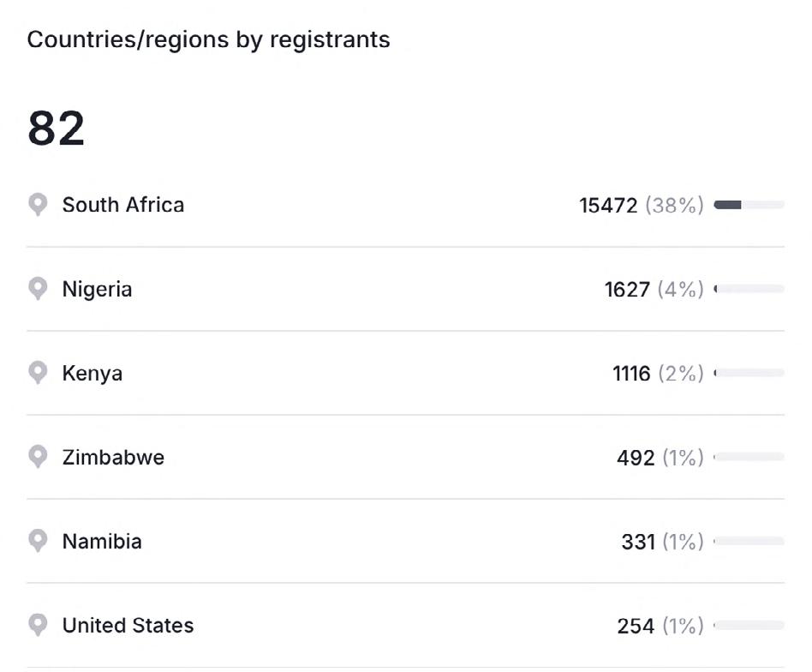Screen dimensions: 812x672
Task: Click Nigeria's 4% progress bar
Action: click(749, 289)
